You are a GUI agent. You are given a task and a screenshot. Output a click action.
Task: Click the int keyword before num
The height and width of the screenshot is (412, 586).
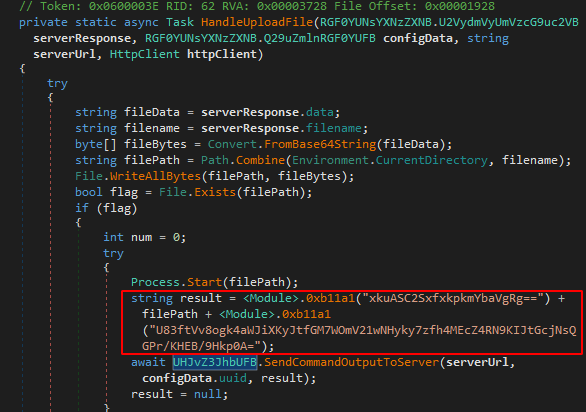pyautogui.click(x=113, y=238)
